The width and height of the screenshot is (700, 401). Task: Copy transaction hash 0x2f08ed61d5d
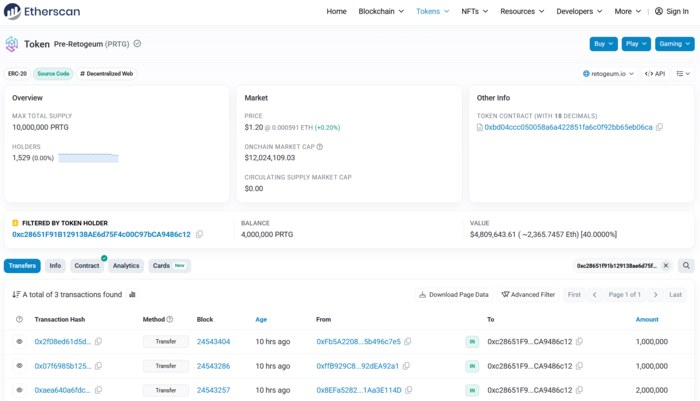[99, 342]
